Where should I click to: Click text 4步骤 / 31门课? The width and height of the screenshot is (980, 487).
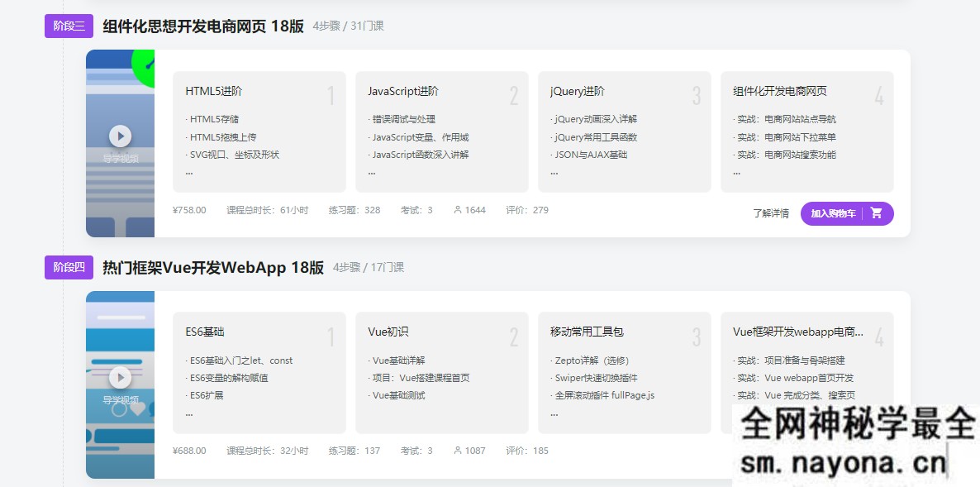348,26
